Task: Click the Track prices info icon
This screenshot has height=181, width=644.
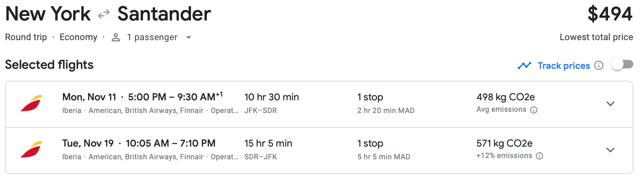Action: tap(599, 66)
